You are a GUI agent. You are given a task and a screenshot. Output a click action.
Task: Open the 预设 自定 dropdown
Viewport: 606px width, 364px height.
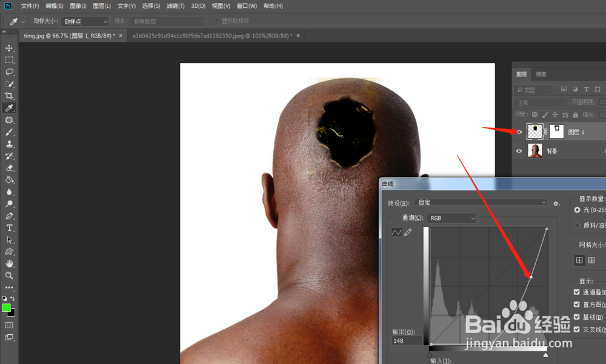pyautogui.click(x=481, y=202)
